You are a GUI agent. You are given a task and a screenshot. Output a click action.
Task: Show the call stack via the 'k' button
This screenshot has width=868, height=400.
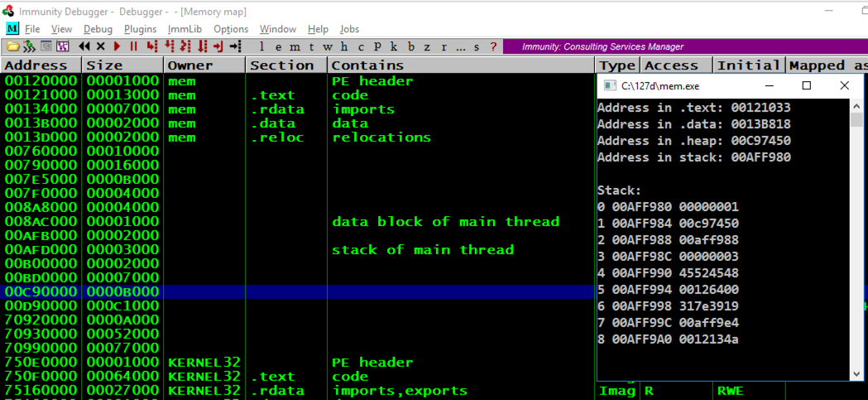(394, 46)
